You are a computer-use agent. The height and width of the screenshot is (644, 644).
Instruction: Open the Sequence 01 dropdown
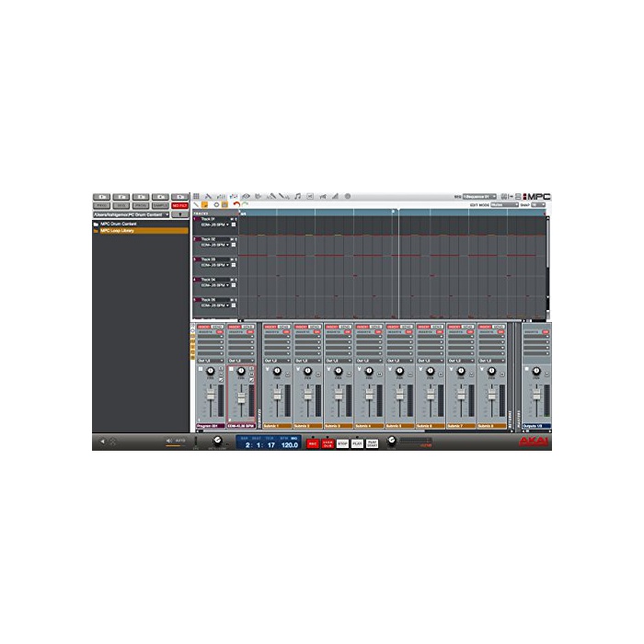click(479, 196)
